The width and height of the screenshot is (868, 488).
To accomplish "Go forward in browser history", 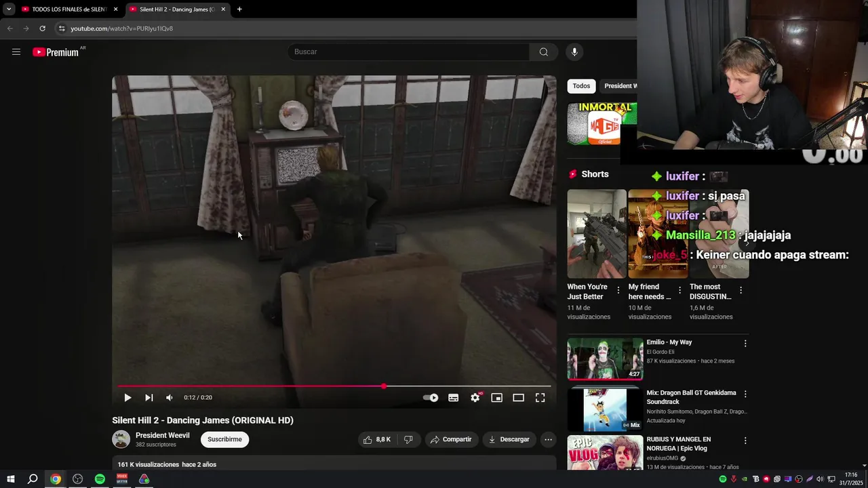I will tap(26, 28).
